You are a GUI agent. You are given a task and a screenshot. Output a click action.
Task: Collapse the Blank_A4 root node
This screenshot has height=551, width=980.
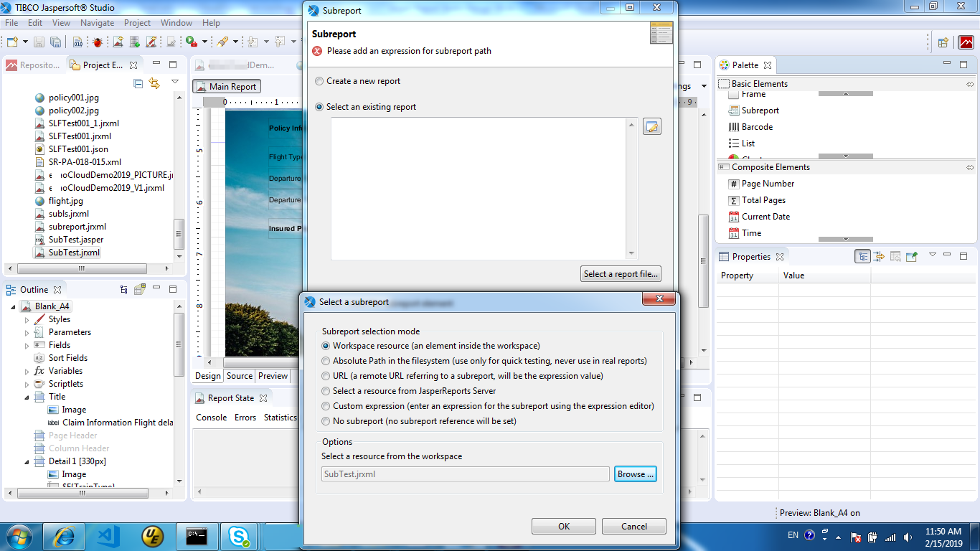click(x=14, y=306)
